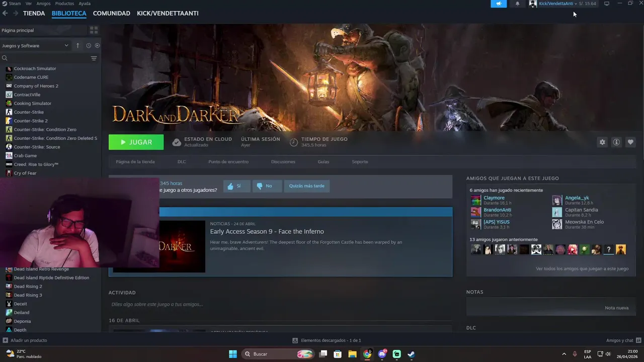Click the thumbs down No recommendation button
644x362 pixels.
pyautogui.click(x=267, y=186)
